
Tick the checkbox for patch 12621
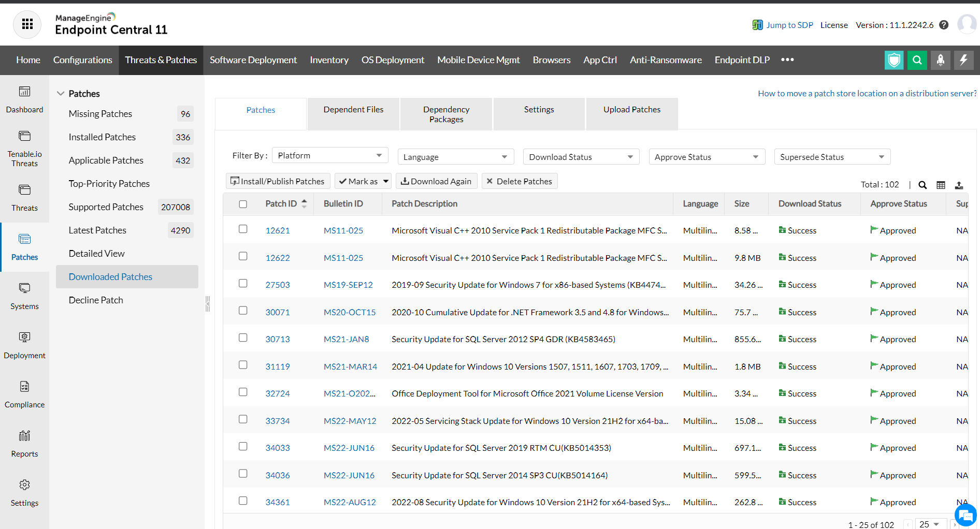[243, 229]
